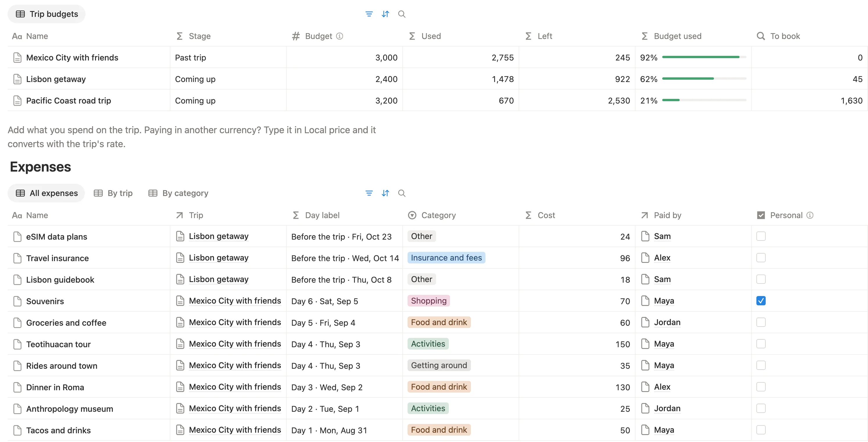
Task: Check Personal box for Dinner in Roma
Action: coord(761,387)
